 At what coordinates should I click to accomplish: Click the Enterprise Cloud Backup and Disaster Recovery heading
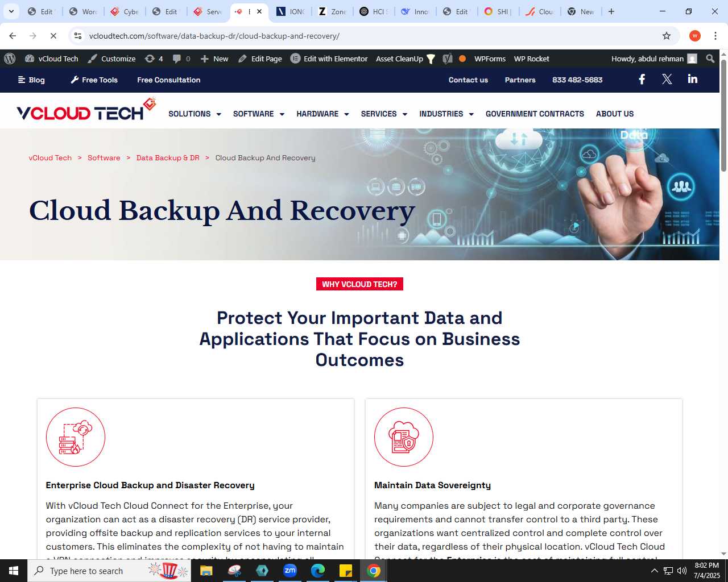click(x=150, y=485)
